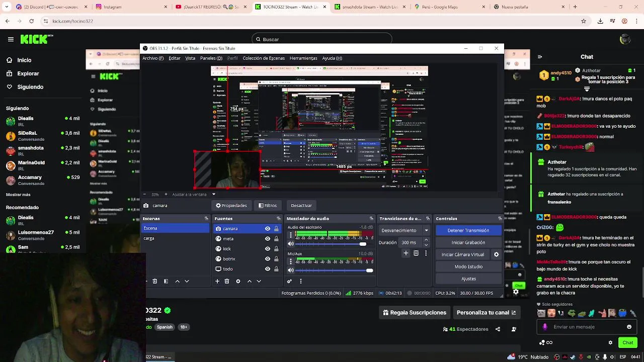Click Iniciar Grabación button

(x=468, y=242)
